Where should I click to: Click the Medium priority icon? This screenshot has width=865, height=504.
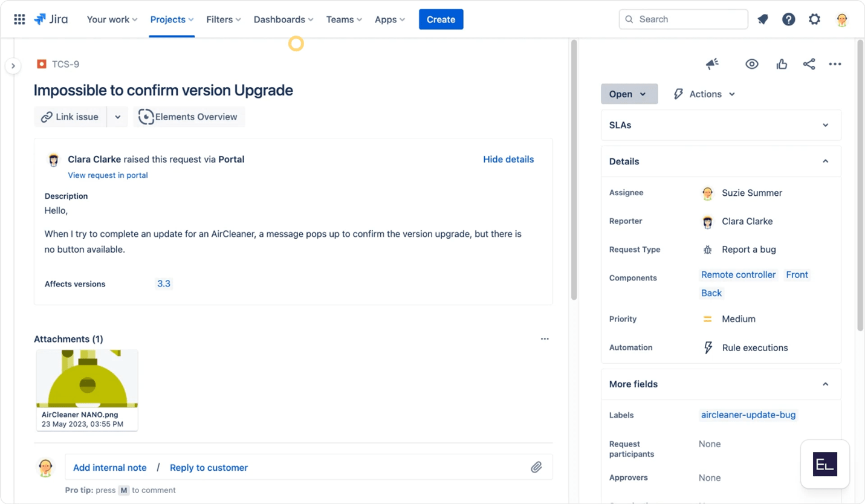(707, 319)
